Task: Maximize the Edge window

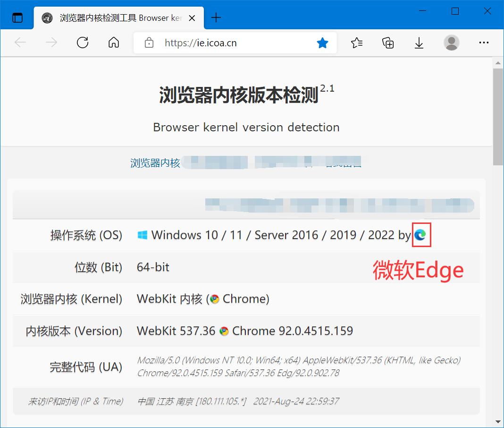Action: point(455,11)
